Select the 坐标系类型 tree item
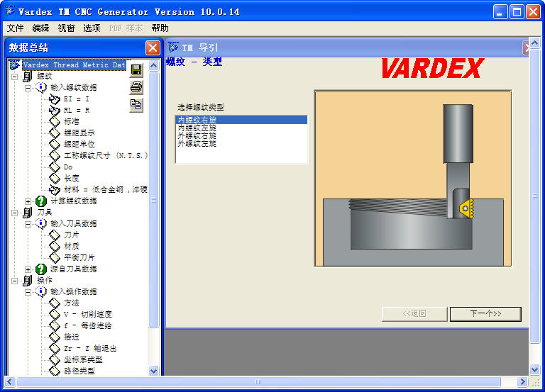This screenshot has height=392, width=545. 83,359
